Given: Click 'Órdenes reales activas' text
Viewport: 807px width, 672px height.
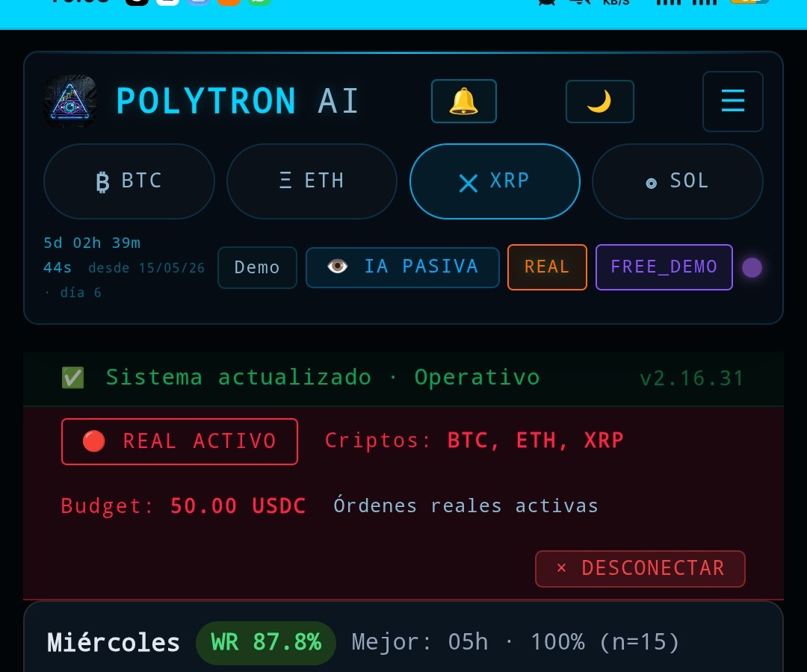Looking at the screenshot, I should (x=466, y=505).
